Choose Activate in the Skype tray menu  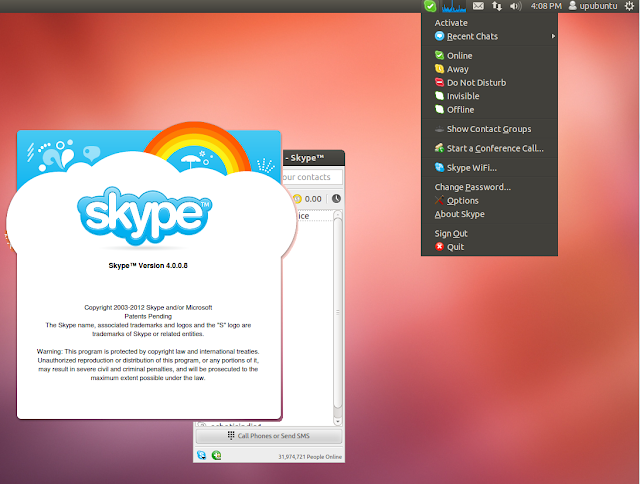pos(451,23)
